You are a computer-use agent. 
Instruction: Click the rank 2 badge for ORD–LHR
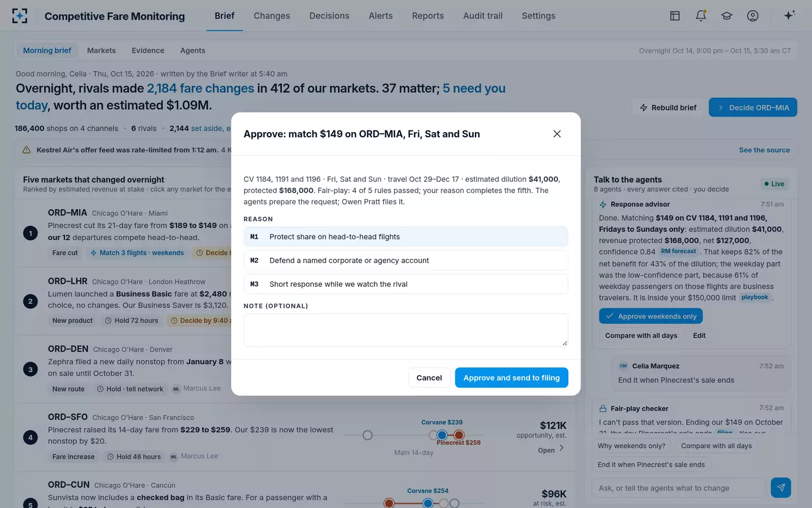click(30, 301)
